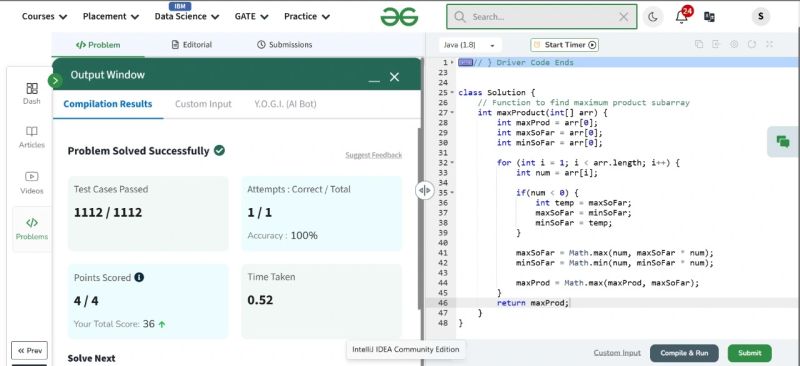The height and width of the screenshot is (366, 800).
Task: Click the language translate icon
Action: point(709,17)
